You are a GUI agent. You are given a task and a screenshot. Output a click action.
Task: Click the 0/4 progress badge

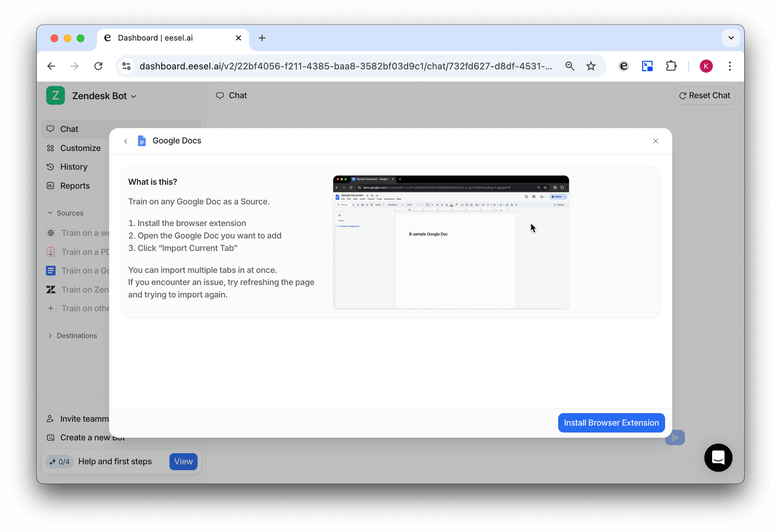point(60,462)
